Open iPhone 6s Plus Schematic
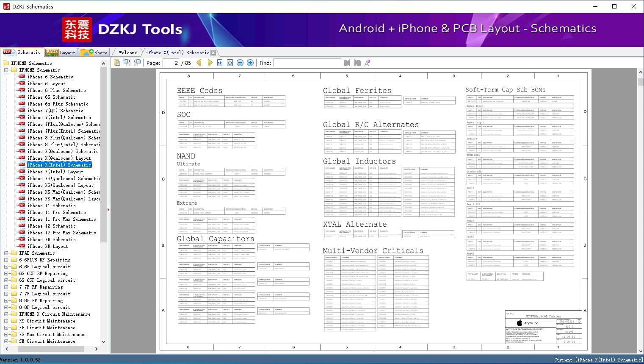Image resolution: width=644 pixels, height=364 pixels. tap(58, 104)
